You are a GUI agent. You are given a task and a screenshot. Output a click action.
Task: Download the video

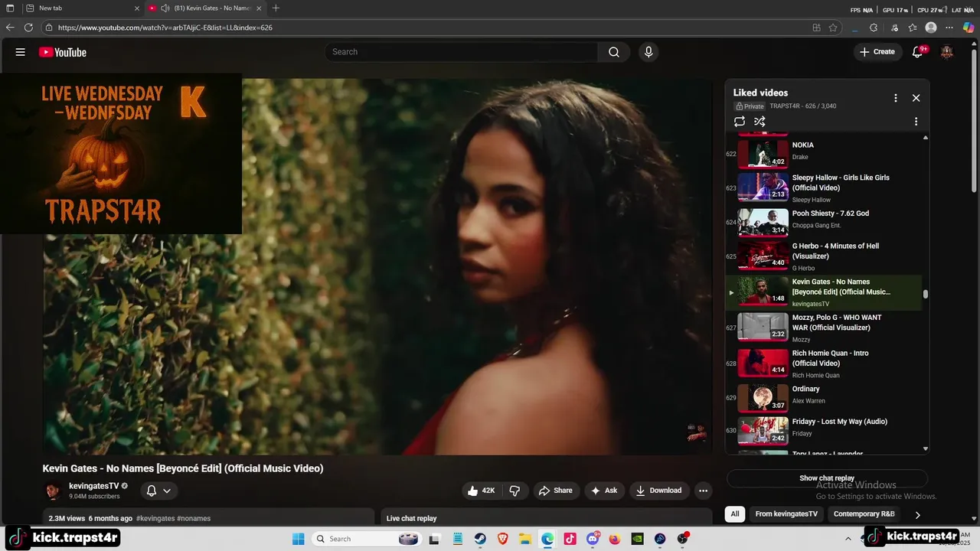658,491
